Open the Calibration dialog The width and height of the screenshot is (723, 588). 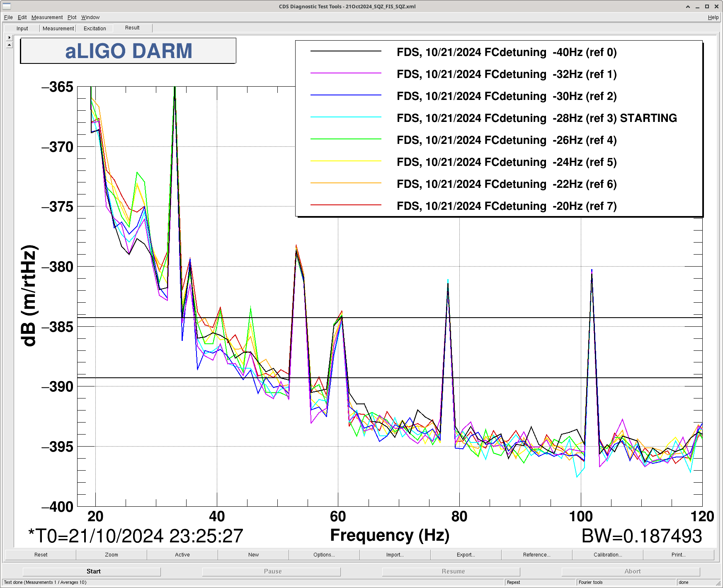click(608, 555)
